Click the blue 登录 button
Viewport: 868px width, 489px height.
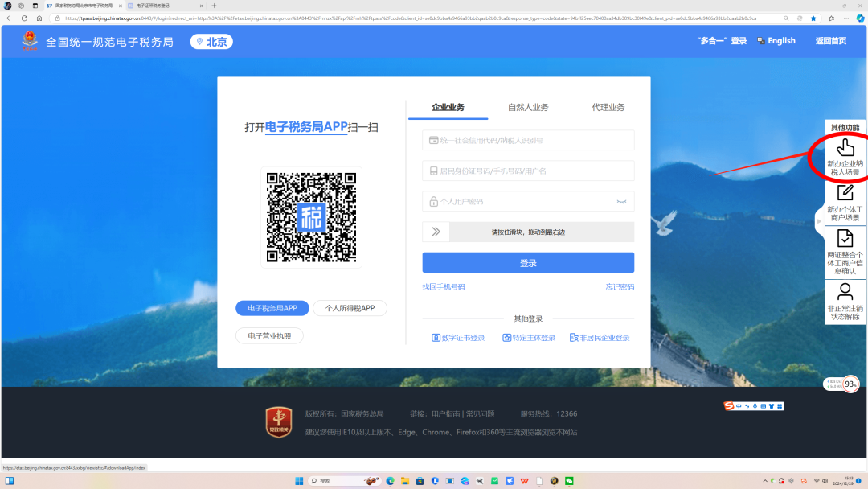tap(528, 263)
